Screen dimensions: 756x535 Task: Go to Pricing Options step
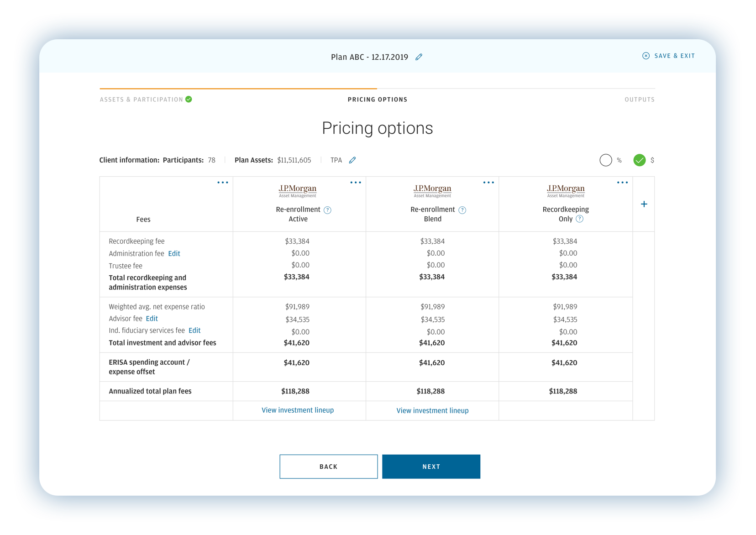coord(378,100)
